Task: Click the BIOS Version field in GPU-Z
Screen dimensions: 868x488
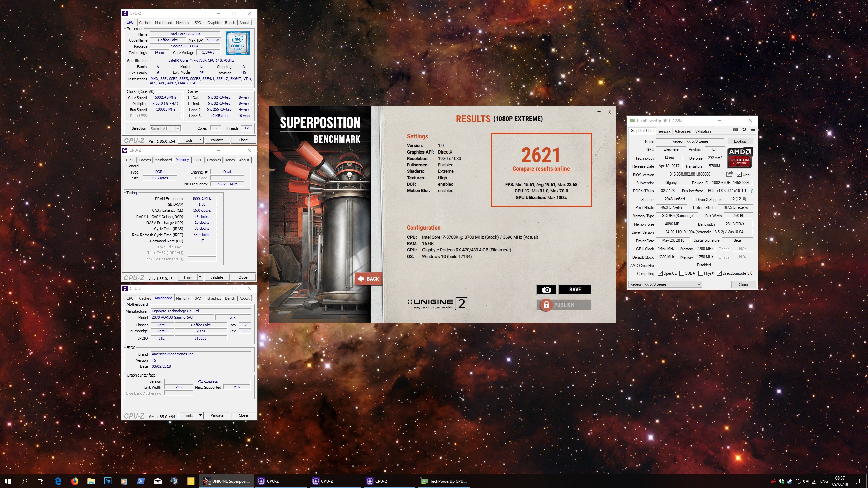Action: pos(690,174)
